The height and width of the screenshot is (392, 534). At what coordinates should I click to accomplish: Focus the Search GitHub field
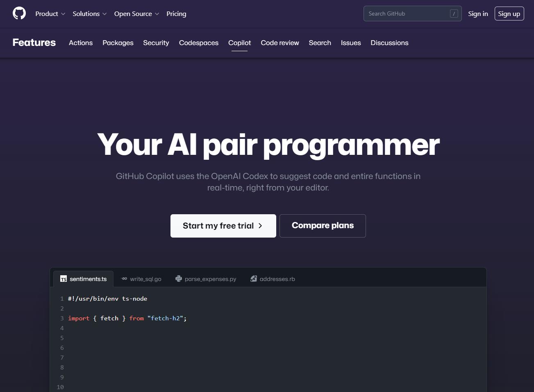click(x=413, y=14)
